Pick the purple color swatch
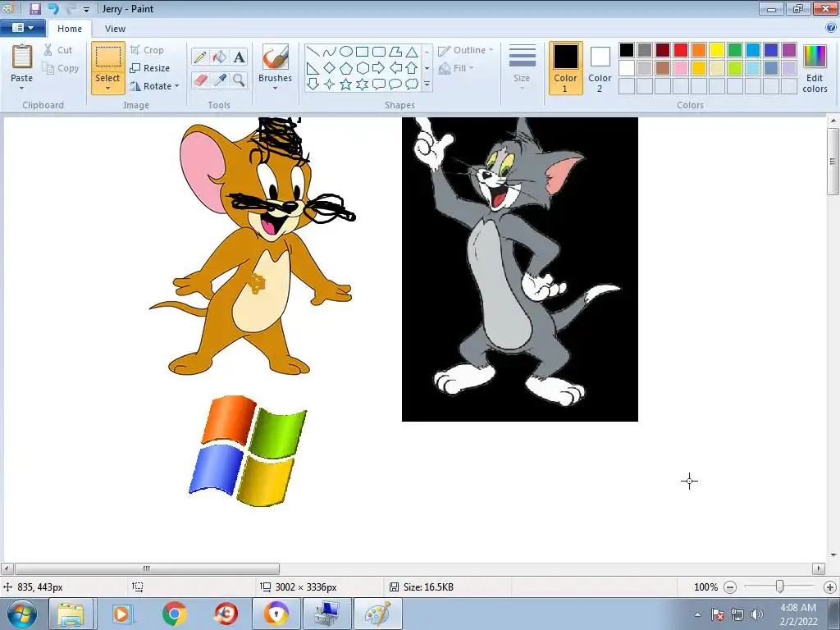This screenshot has width=840, height=630. tap(789, 50)
